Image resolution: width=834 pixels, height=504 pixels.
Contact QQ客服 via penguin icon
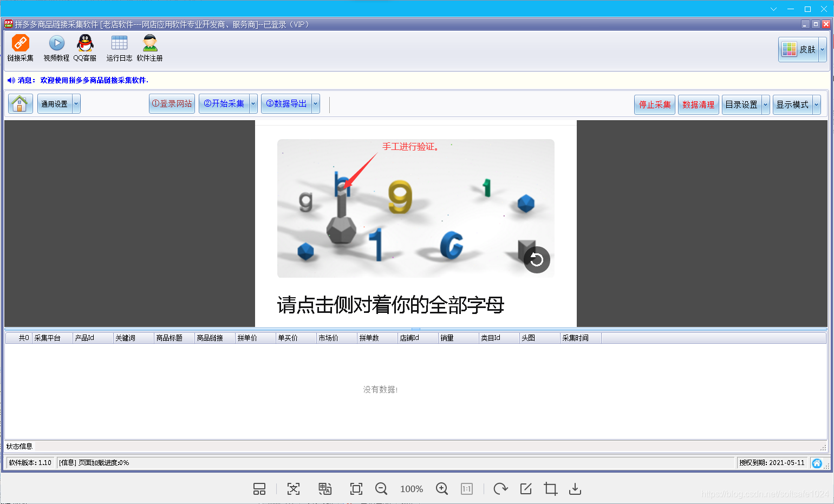point(85,48)
